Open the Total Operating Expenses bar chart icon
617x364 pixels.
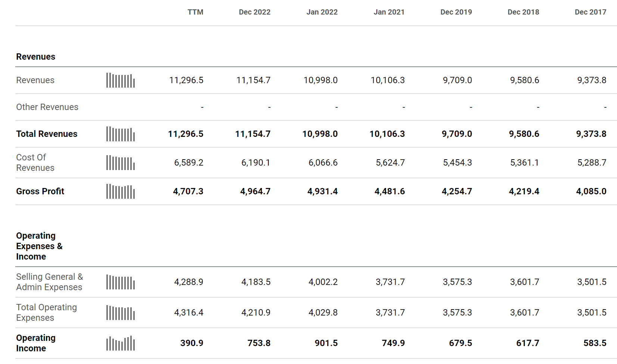point(120,313)
